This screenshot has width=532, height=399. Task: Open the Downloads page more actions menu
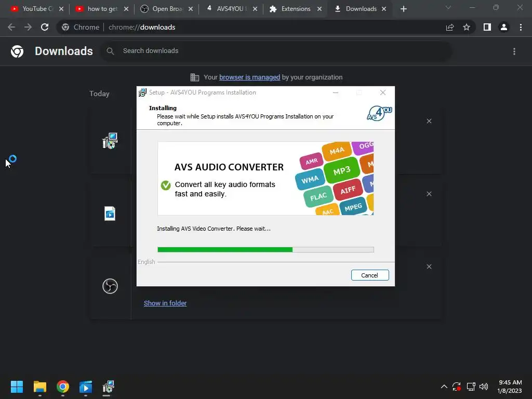coord(514,51)
